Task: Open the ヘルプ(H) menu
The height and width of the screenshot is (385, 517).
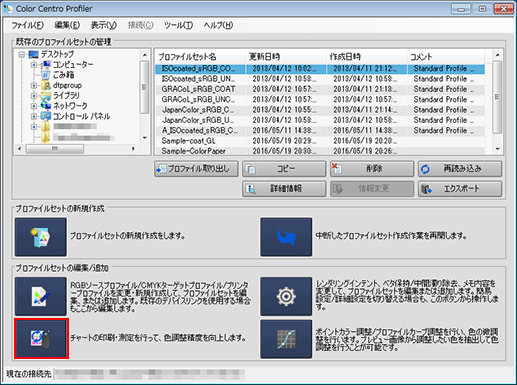Action: click(x=218, y=25)
